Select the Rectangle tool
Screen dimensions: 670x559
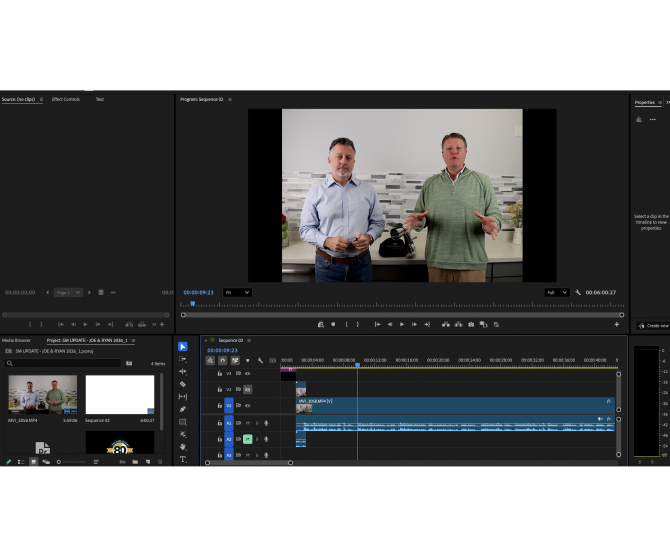pos(183,422)
